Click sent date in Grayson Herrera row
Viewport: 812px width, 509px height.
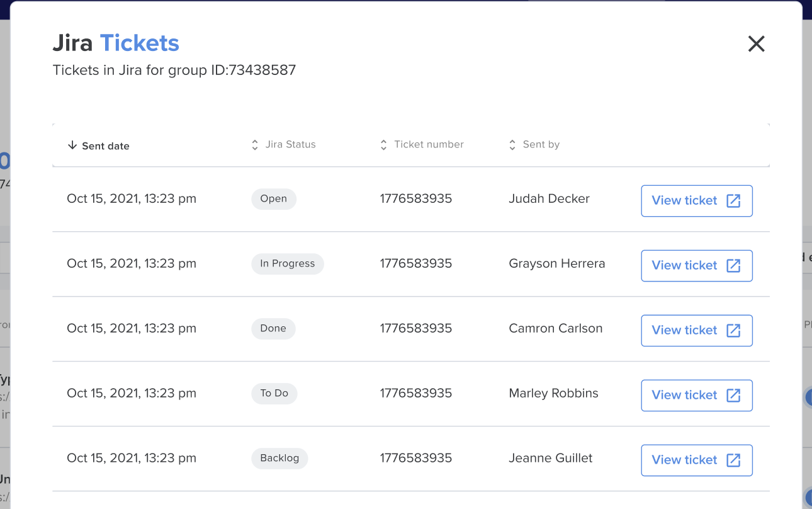[132, 263]
